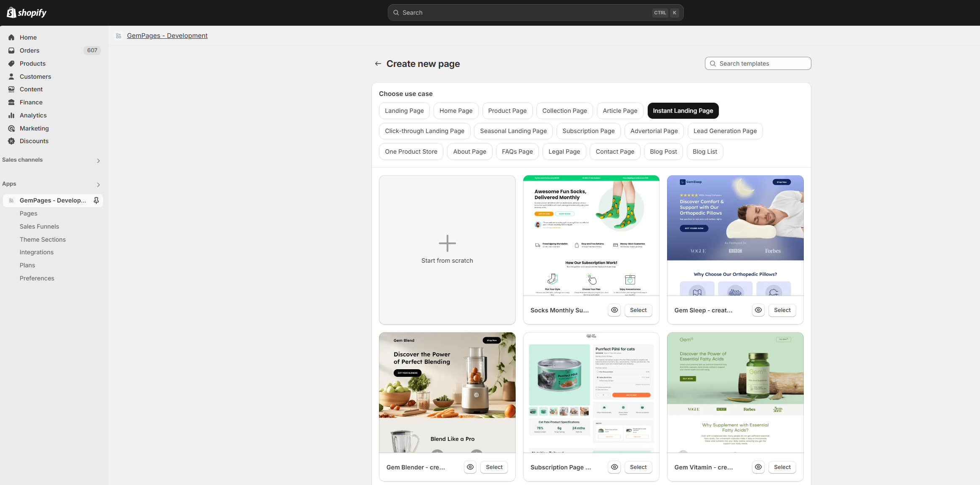
Task: Choose the Start from scratch option
Action: tap(447, 249)
